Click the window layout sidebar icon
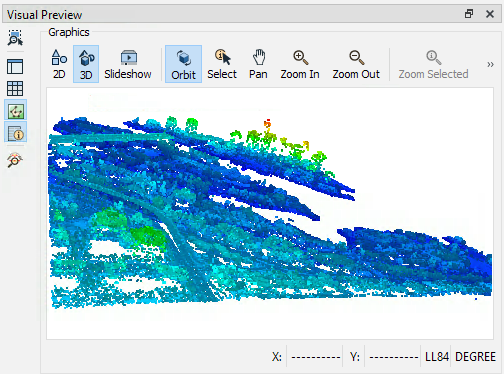Image resolution: width=504 pixels, height=374 pixels. (x=15, y=67)
